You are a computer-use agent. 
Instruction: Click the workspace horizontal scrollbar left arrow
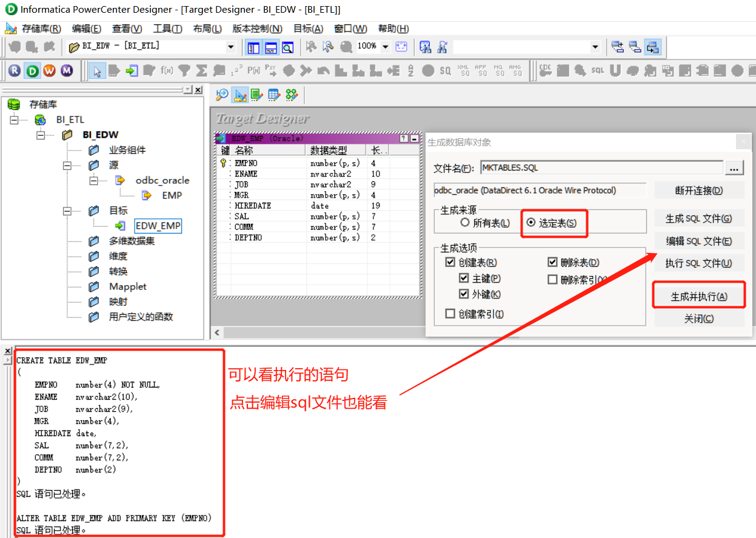[216, 332]
